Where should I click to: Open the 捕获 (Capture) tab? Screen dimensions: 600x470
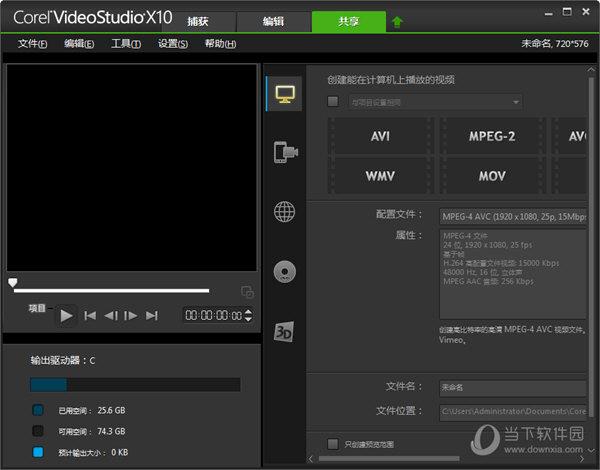198,21
